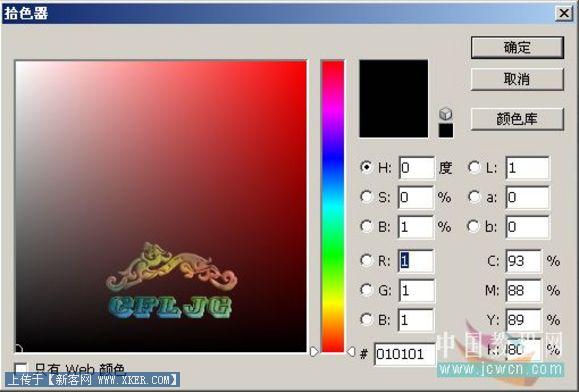
Task: Click the large new color preview swatch
Action: pyautogui.click(x=394, y=99)
